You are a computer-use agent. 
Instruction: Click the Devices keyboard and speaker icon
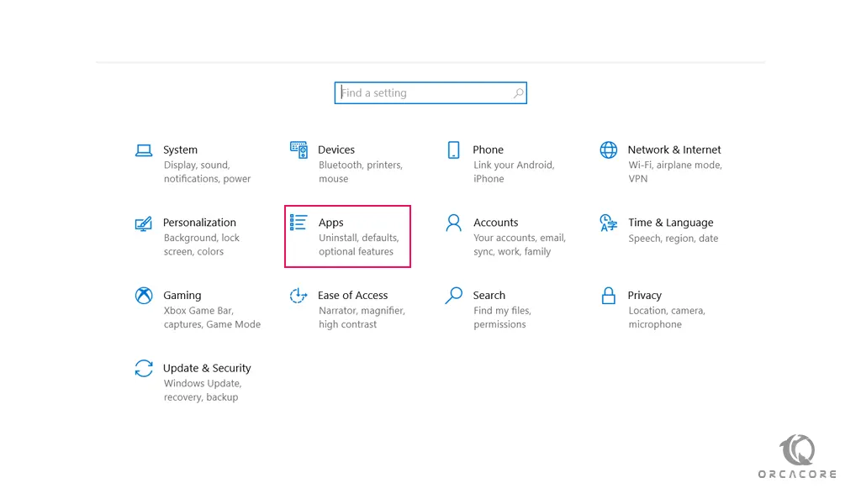click(x=298, y=150)
